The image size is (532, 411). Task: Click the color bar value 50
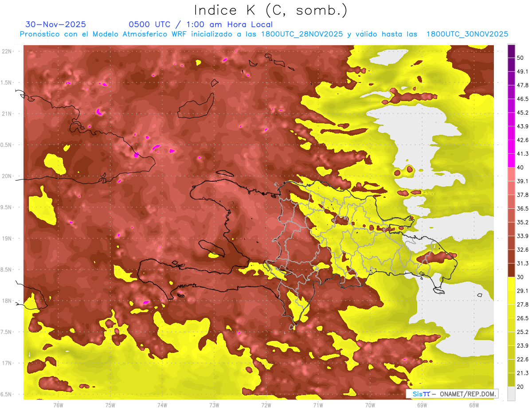pyautogui.click(x=520, y=58)
